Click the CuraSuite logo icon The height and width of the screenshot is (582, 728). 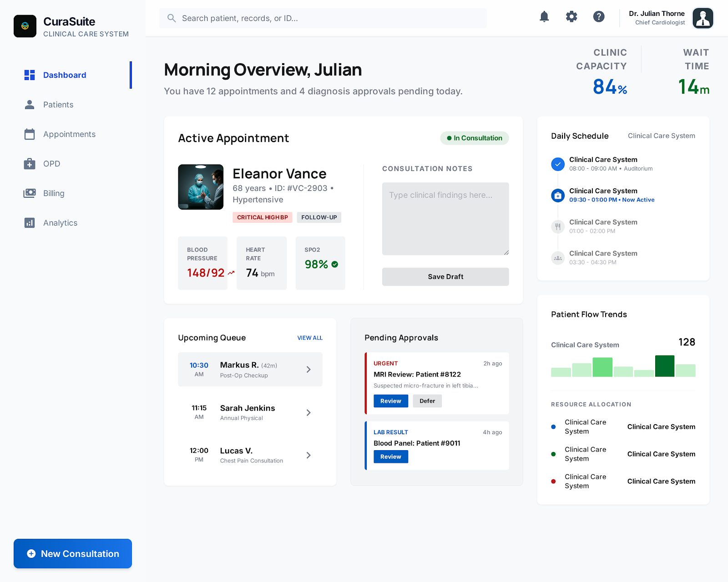[x=25, y=26]
